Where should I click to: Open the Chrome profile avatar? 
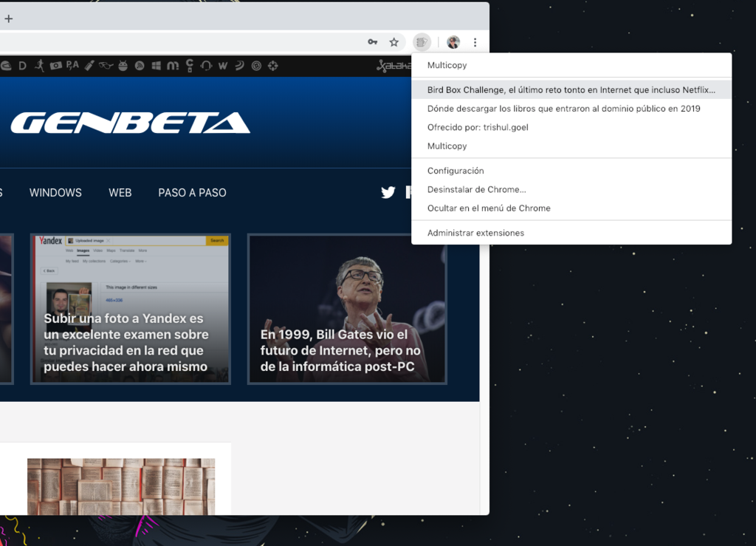tap(453, 42)
